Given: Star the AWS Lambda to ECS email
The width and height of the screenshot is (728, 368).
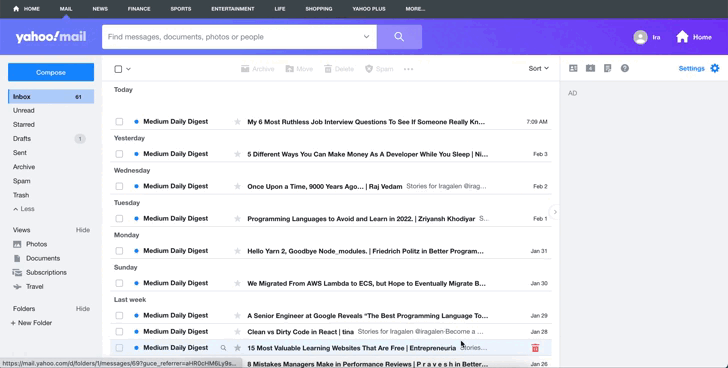Looking at the screenshot, I should click(237, 283).
